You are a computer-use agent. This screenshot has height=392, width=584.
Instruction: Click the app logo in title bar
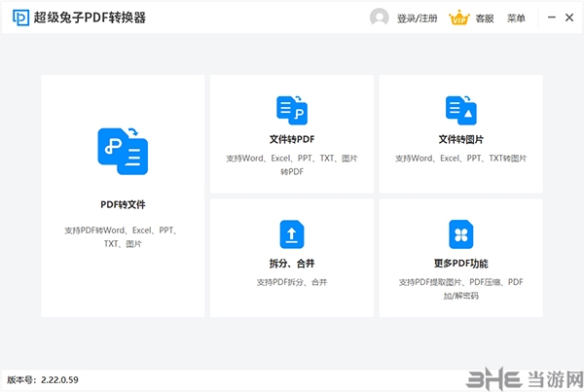coord(20,18)
